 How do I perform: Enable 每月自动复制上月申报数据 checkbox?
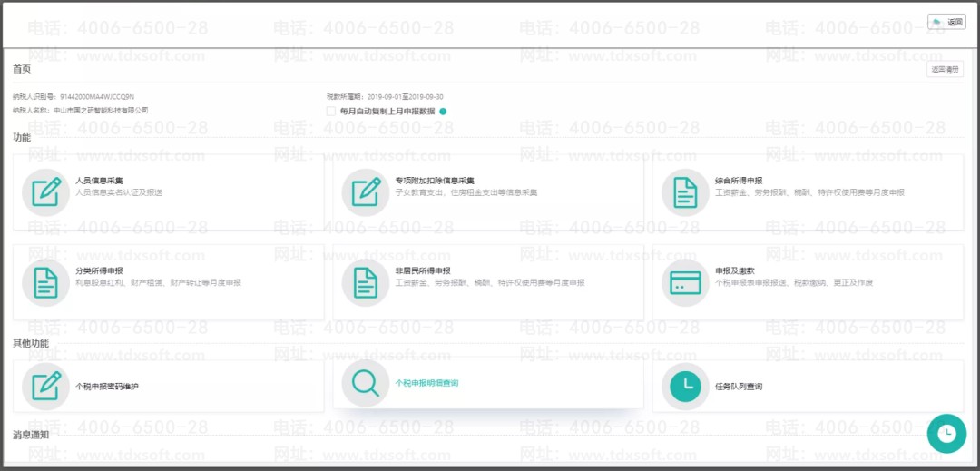click(x=331, y=112)
